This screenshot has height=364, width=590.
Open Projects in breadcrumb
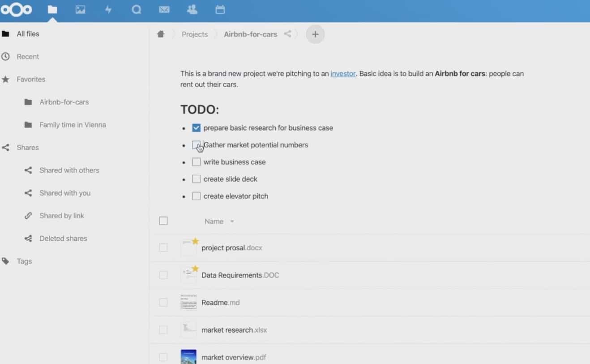click(x=195, y=34)
